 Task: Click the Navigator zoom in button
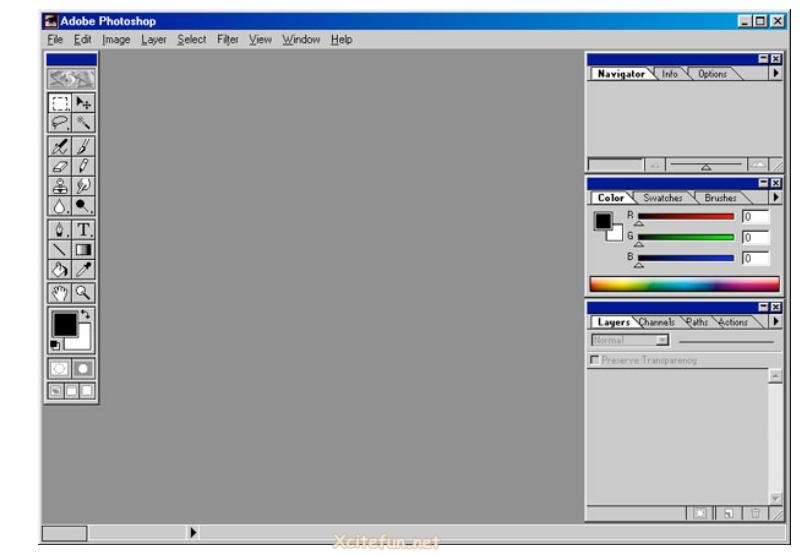coord(758,165)
